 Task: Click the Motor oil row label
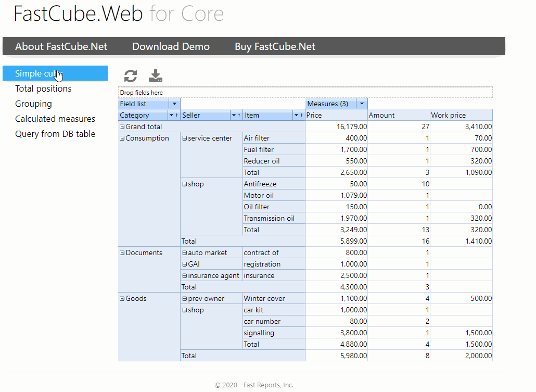(274, 195)
